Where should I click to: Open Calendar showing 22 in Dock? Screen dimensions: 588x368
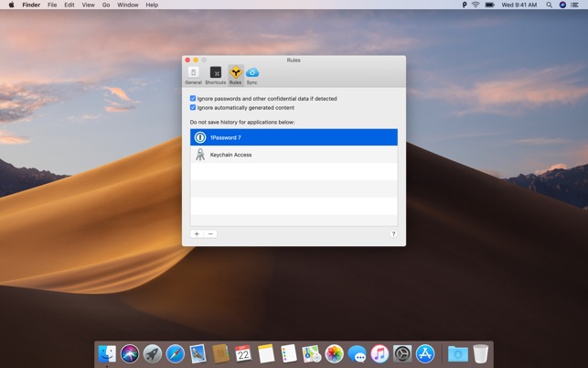243,353
